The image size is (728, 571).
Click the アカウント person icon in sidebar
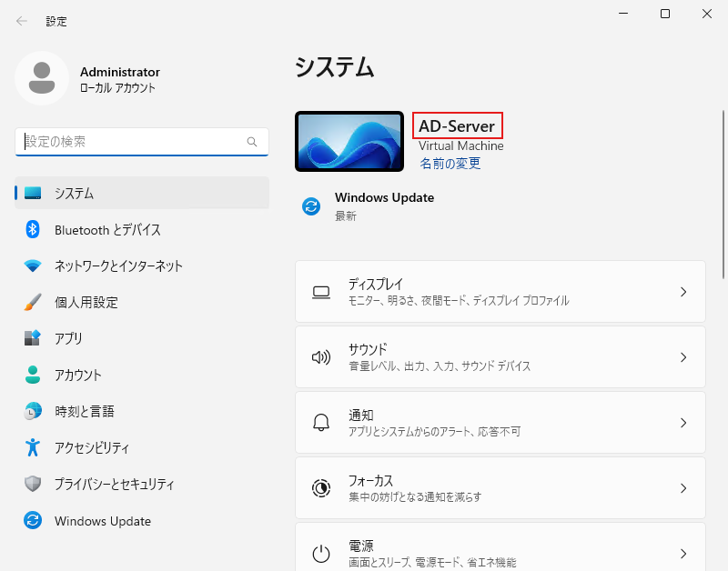33,375
